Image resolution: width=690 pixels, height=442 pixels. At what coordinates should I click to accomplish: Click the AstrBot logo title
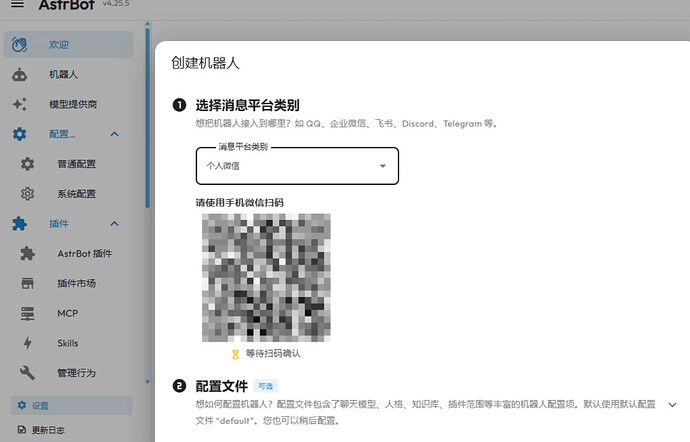[x=66, y=5]
